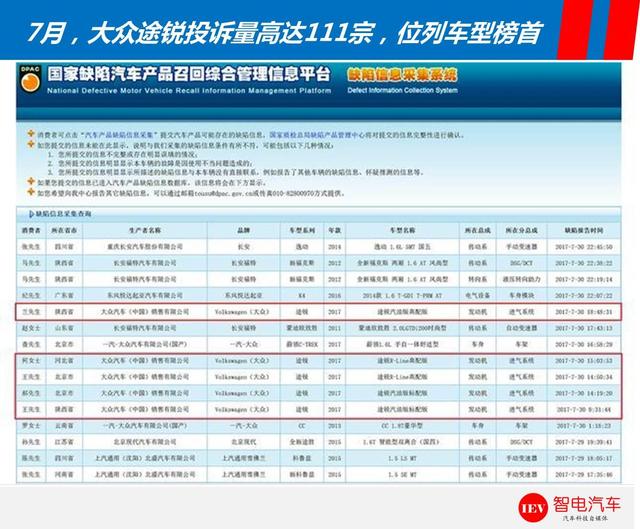Click the 孙先生 consumer cell
640x529 pixels.
(31, 442)
